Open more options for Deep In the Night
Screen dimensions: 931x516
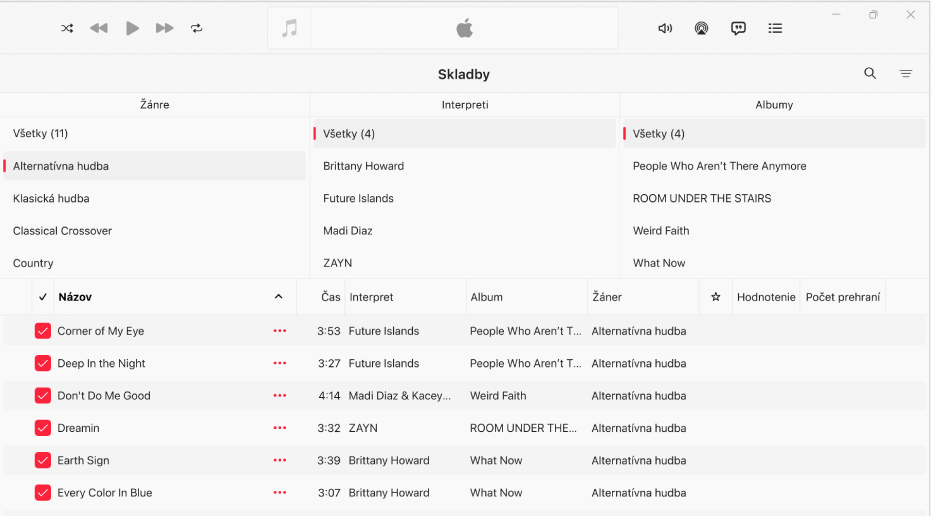(280, 363)
